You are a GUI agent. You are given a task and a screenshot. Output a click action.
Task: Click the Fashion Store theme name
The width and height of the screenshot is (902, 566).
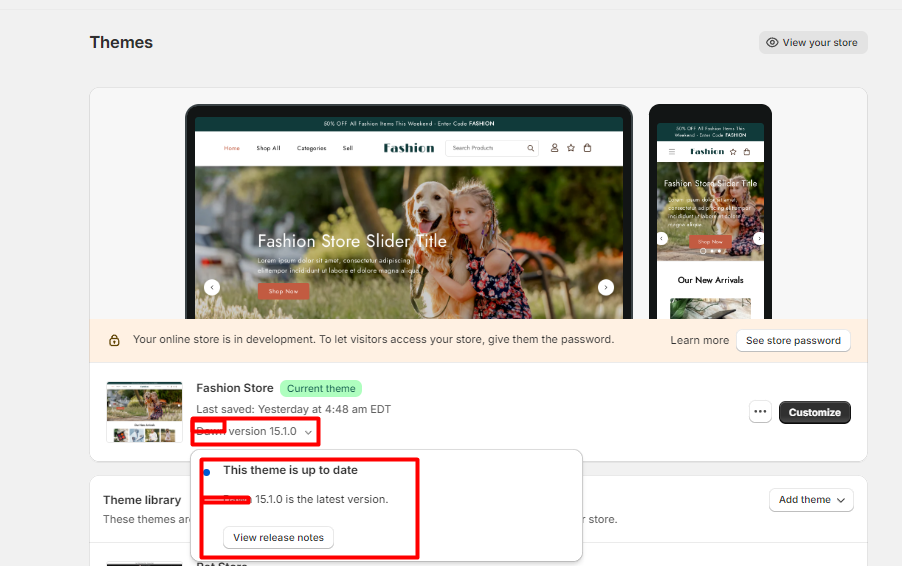pyautogui.click(x=235, y=388)
